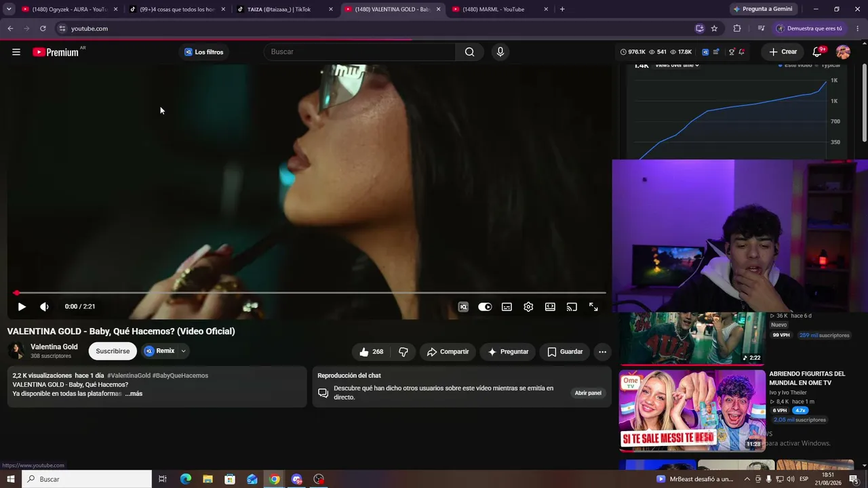Image resolution: width=868 pixels, height=488 pixels.
Task: Toggle autoplay switch in the player
Action: 485,307
